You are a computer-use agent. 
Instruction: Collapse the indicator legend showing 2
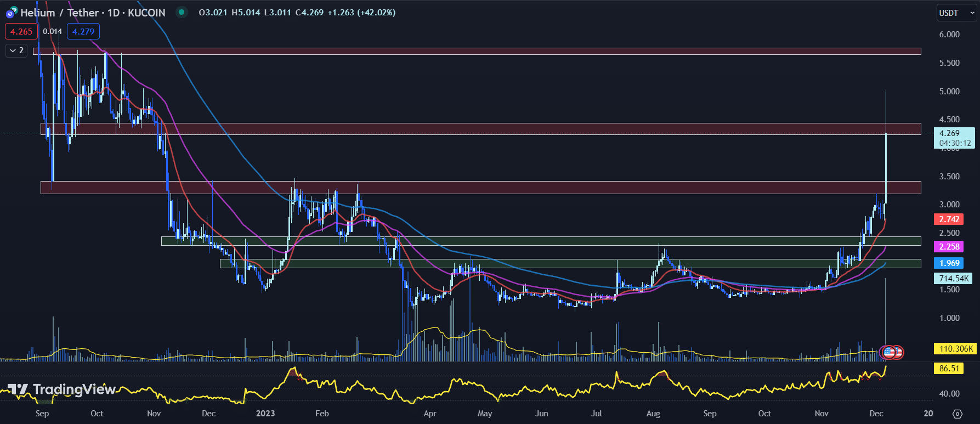coord(16,50)
